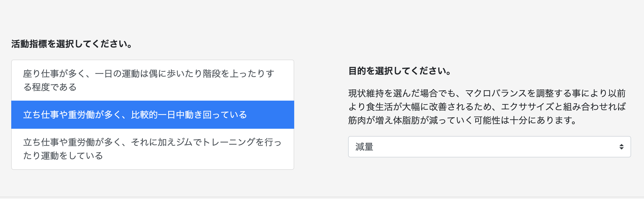Click the 活動指標を選択してください heading
644x199 pixels.
click(72, 44)
